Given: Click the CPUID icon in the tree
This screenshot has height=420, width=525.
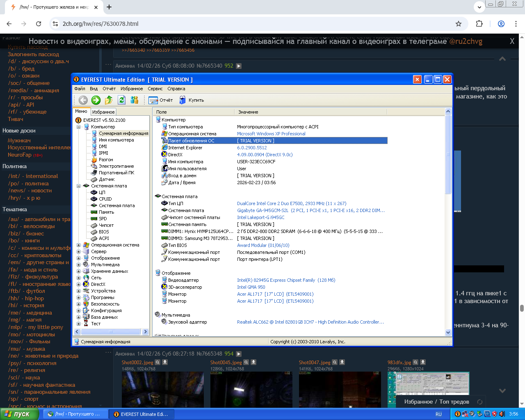Looking at the screenshot, I should pyautogui.click(x=94, y=199).
